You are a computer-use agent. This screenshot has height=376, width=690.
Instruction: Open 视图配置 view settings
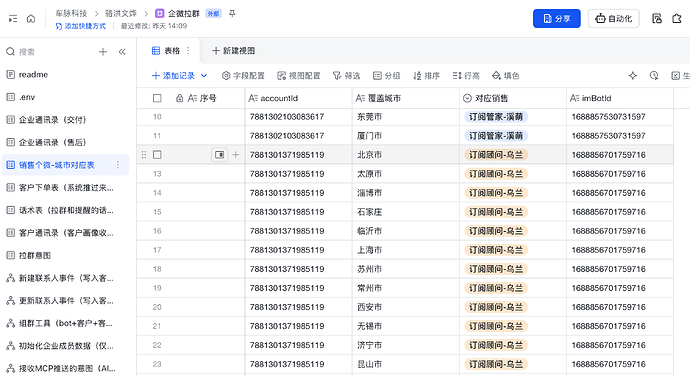tap(299, 76)
